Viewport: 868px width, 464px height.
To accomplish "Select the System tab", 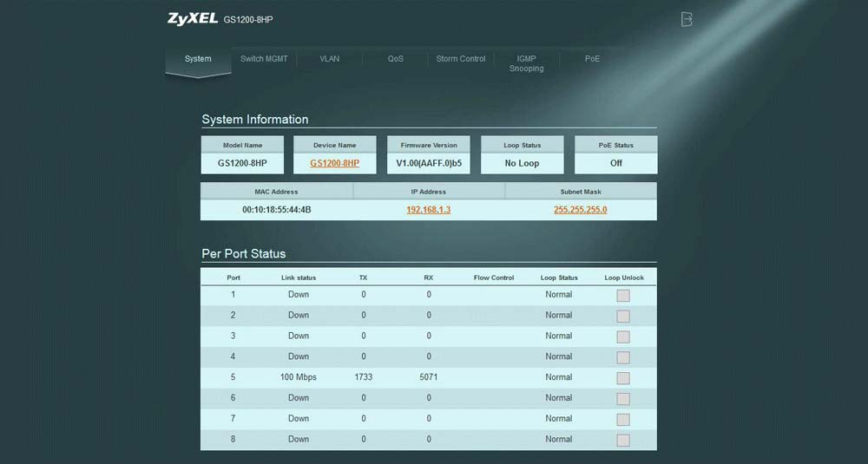I will 198,59.
